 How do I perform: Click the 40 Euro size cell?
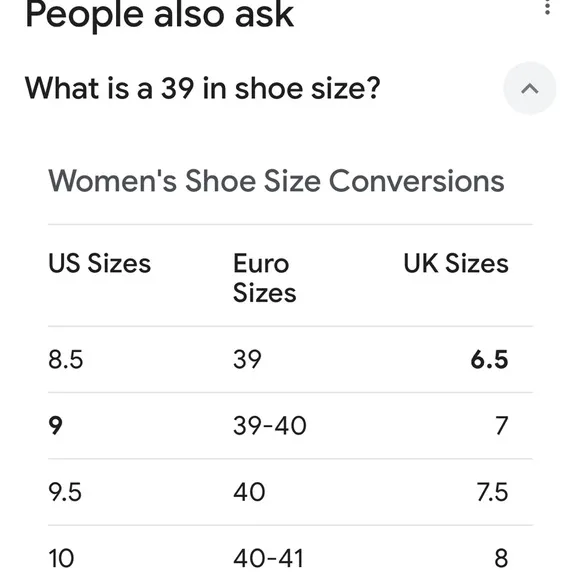click(x=249, y=492)
